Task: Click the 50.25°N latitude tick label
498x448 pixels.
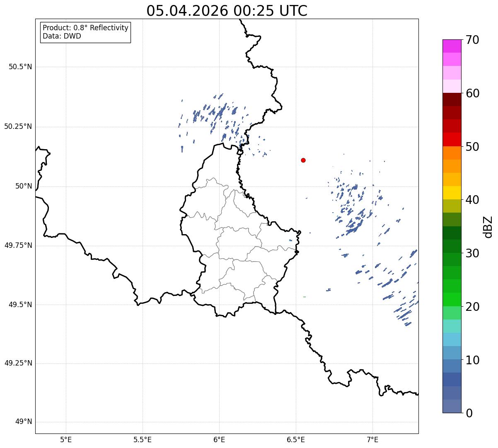Action: pos(18,126)
